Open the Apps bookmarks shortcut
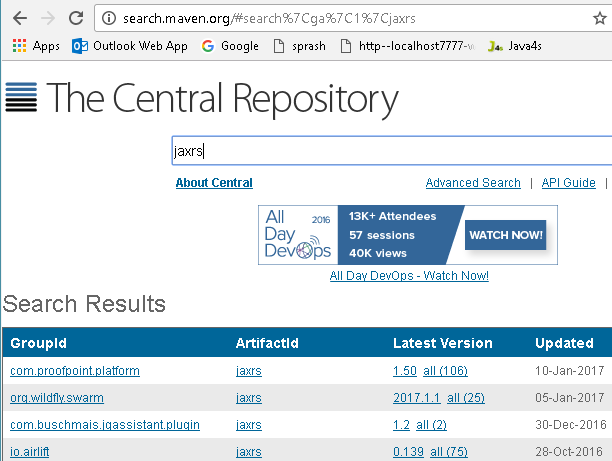Image resolution: width=612 pixels, height=461 pixels. 36,46
